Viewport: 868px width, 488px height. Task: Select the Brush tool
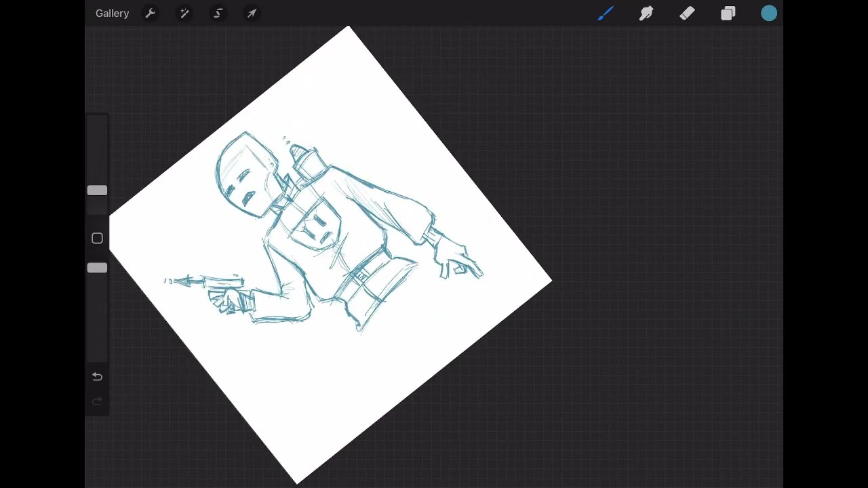[606, 14]
